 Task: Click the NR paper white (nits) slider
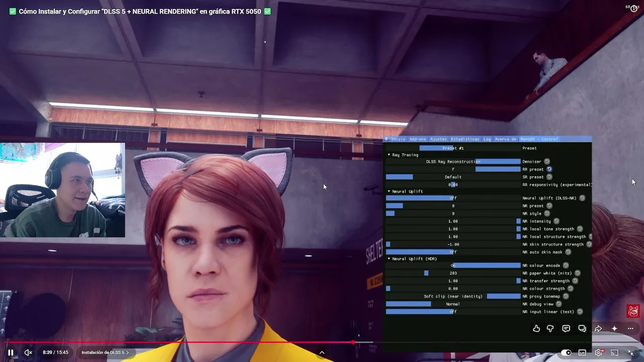tap(453, 273)
